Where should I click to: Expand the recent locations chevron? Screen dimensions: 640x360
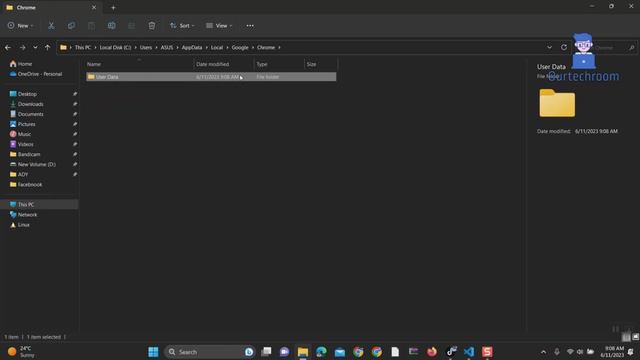point(35,48)
